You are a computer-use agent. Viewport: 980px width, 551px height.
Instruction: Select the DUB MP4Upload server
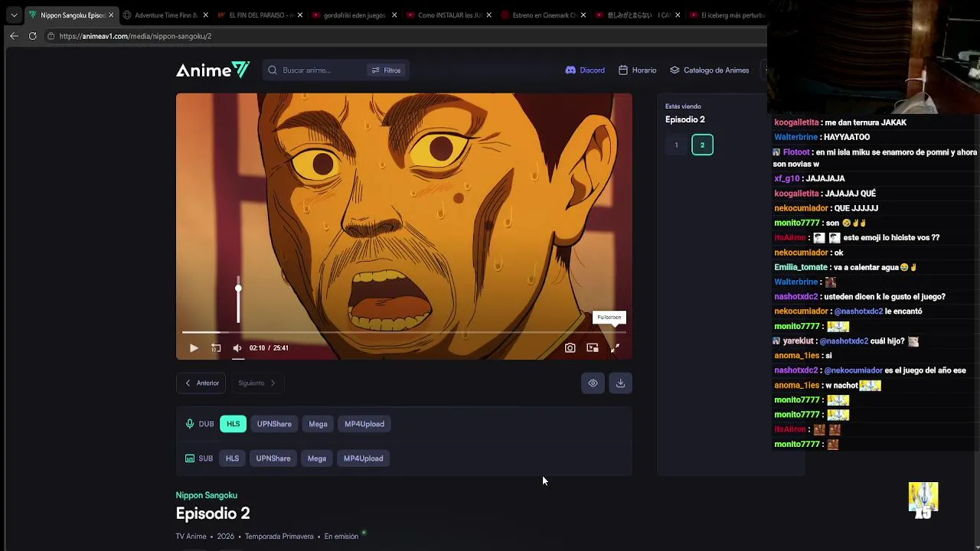click(364, 424)
